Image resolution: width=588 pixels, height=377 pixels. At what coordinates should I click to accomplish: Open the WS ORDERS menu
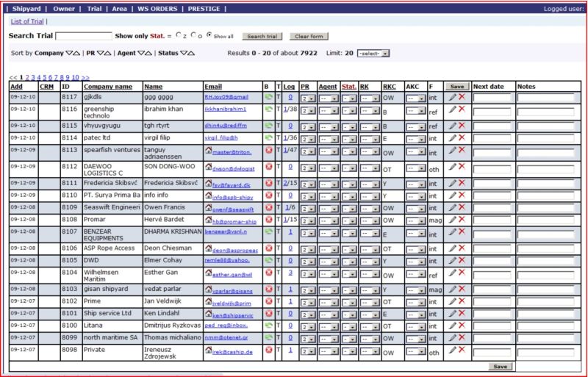point(157,9)
